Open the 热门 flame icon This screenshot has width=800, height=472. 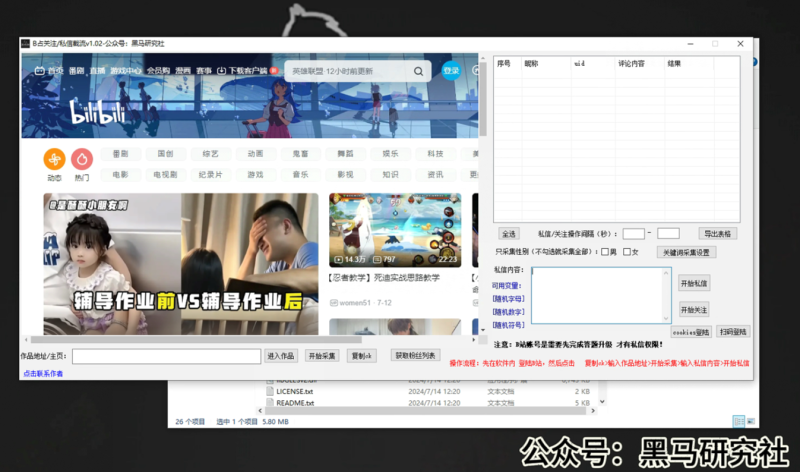click(x=82, y=159)
